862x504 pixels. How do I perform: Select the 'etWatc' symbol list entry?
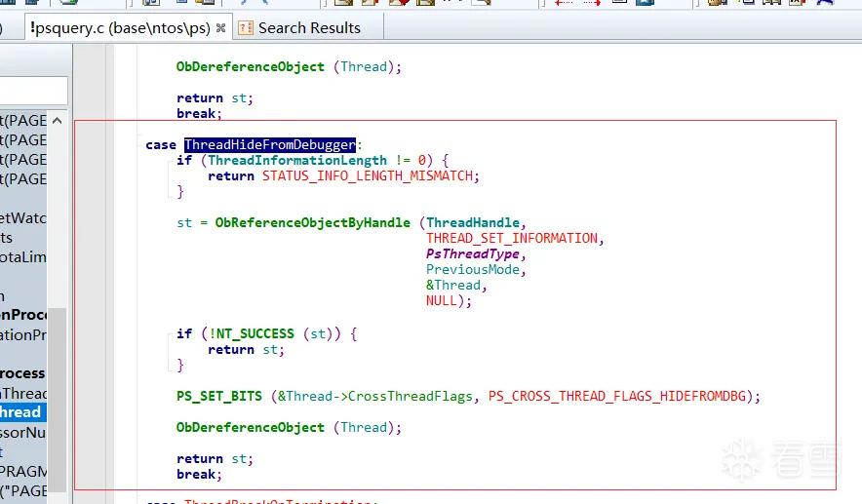pos(23,218)
